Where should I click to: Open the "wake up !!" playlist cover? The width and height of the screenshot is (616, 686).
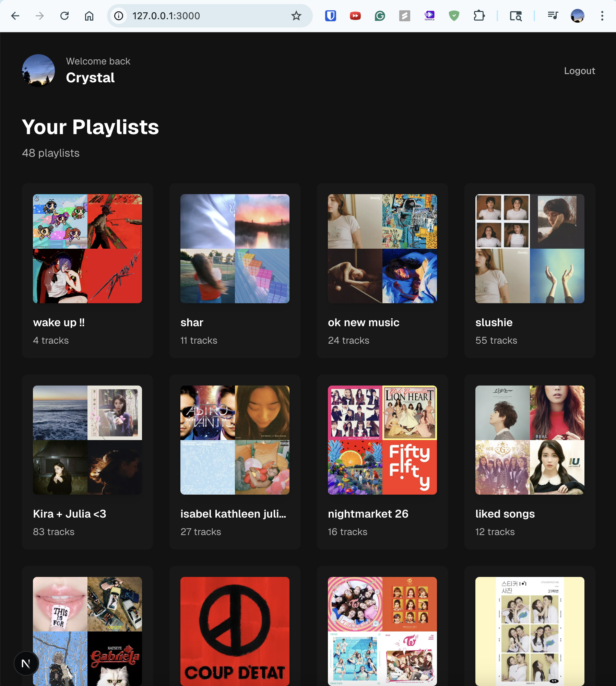[87, 249]
